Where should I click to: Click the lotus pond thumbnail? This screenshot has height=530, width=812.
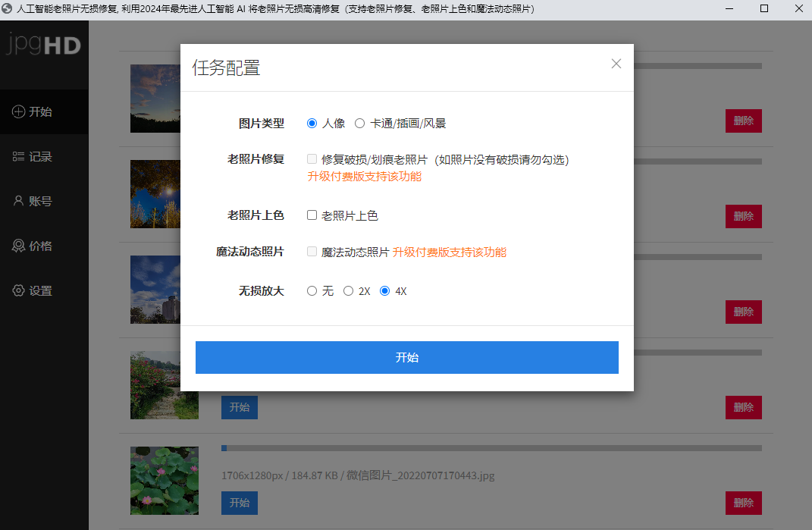click(165, 481)
